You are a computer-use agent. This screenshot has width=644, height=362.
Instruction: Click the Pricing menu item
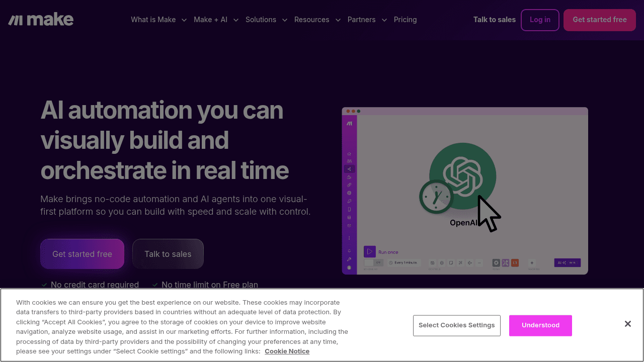coord(405,20)
